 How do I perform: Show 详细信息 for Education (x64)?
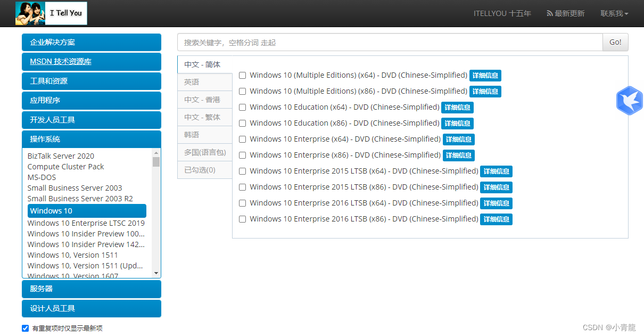pos(458,108)
